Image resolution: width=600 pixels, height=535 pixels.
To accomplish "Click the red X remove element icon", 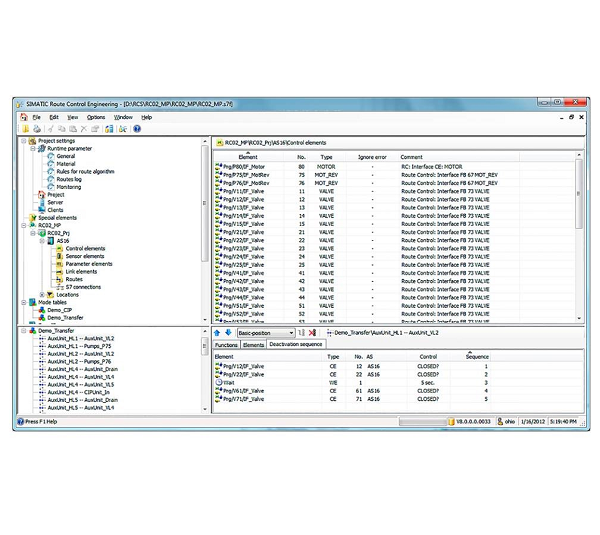I will click(312, 333).
